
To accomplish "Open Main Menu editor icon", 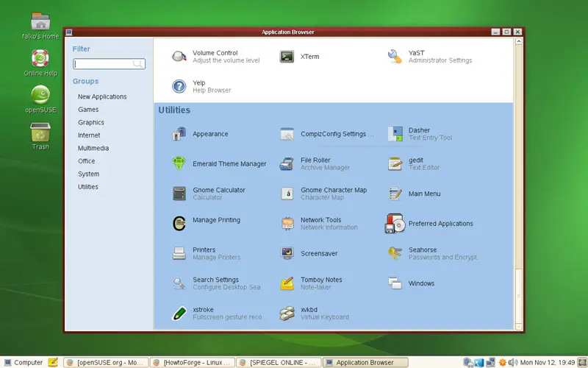I will point(395,194).
